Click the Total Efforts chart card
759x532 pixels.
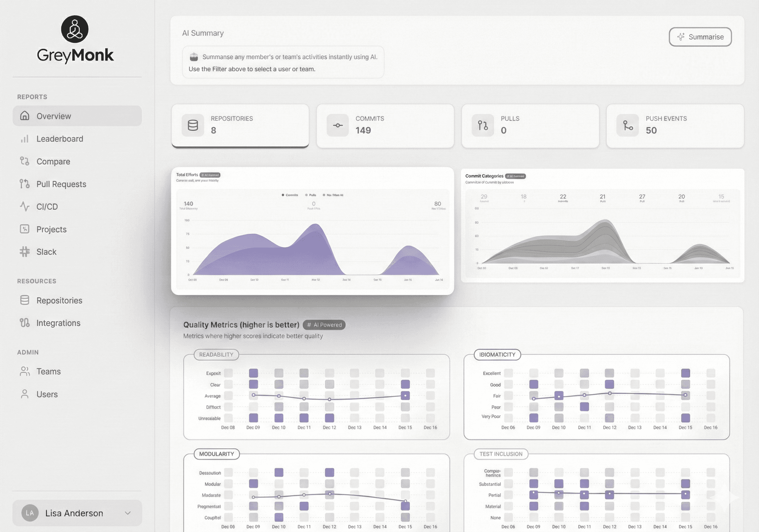tap(312, 231)
